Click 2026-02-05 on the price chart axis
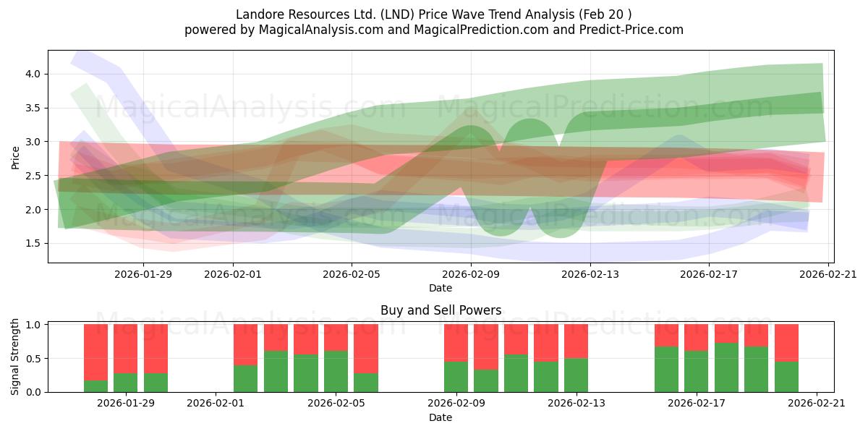This screenshot has width=868, height=434. coord(352,273)
